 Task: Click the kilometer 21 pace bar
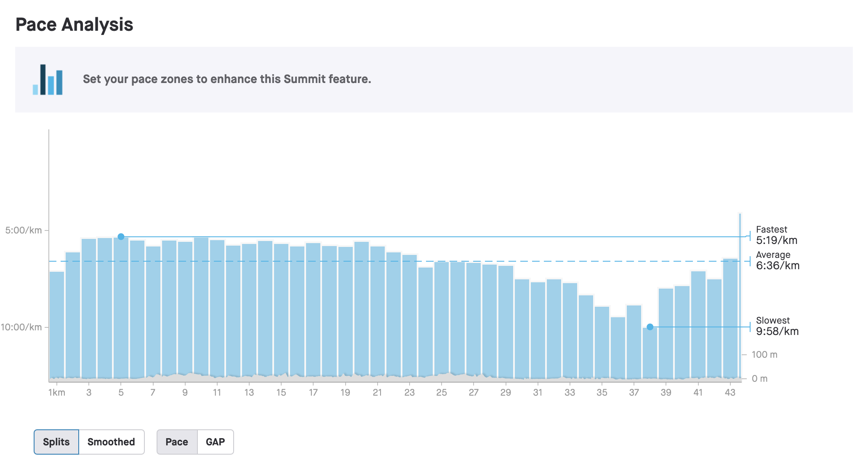click(378, 312)
